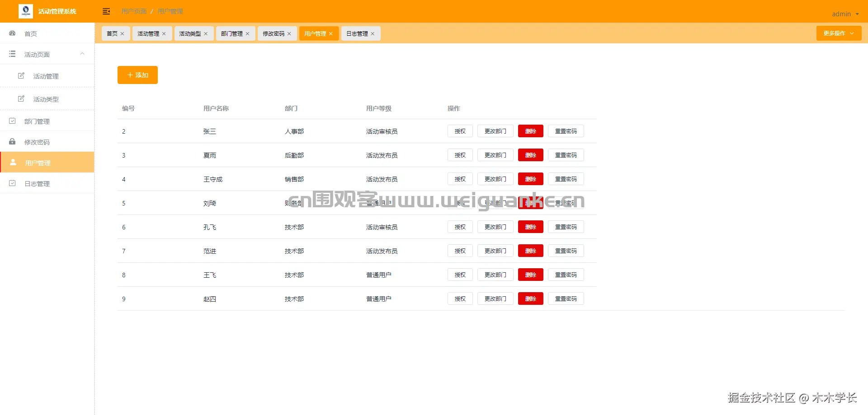Viewport: 868px width, 415px height.
Task: Close the 活动类型 tab
Action: point(206,34)
